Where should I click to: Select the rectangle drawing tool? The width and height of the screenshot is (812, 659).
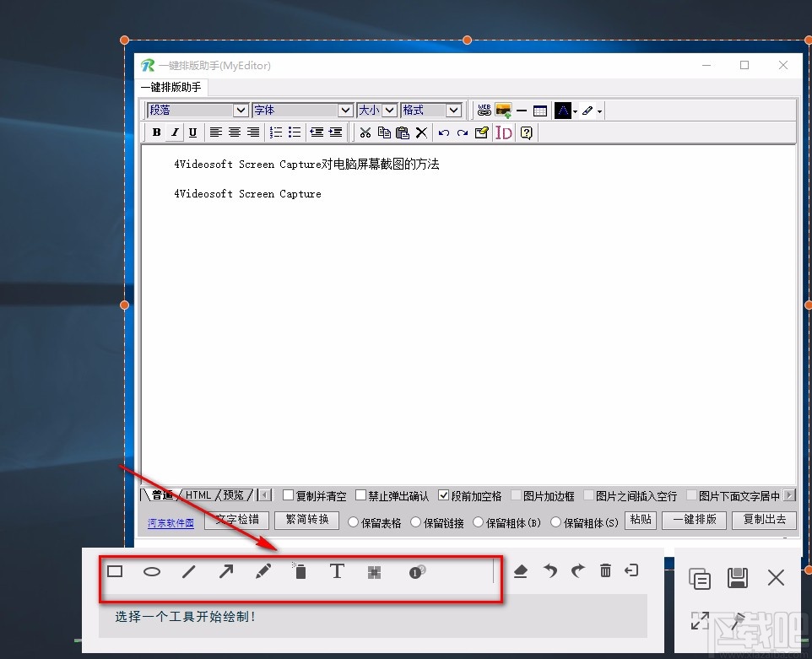pyautogui.click(x=115, y=571)
